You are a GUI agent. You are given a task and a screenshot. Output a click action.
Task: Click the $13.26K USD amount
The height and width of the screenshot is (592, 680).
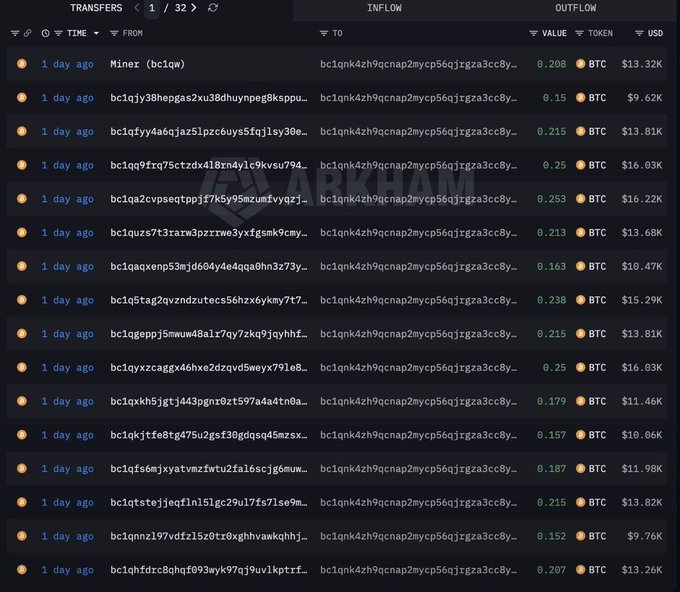(642, 570)
